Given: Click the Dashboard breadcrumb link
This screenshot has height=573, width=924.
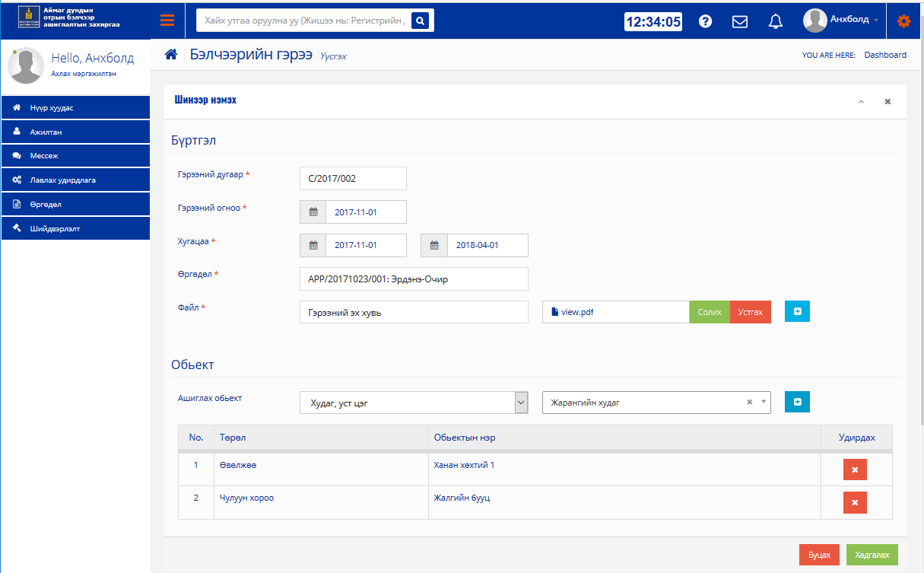Looking at the screenshot, I should click(884, 55).
